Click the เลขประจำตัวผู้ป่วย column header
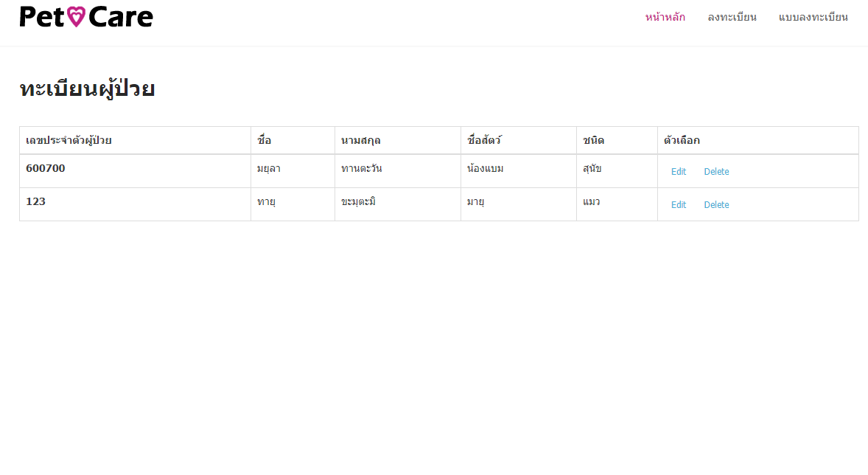 pos(69,140)
